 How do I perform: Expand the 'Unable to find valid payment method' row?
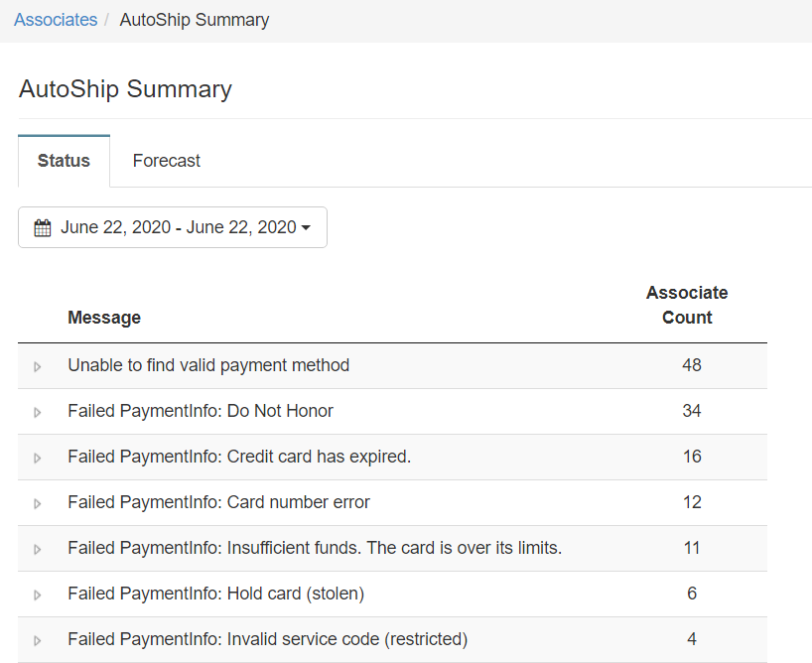click(38, 366)
